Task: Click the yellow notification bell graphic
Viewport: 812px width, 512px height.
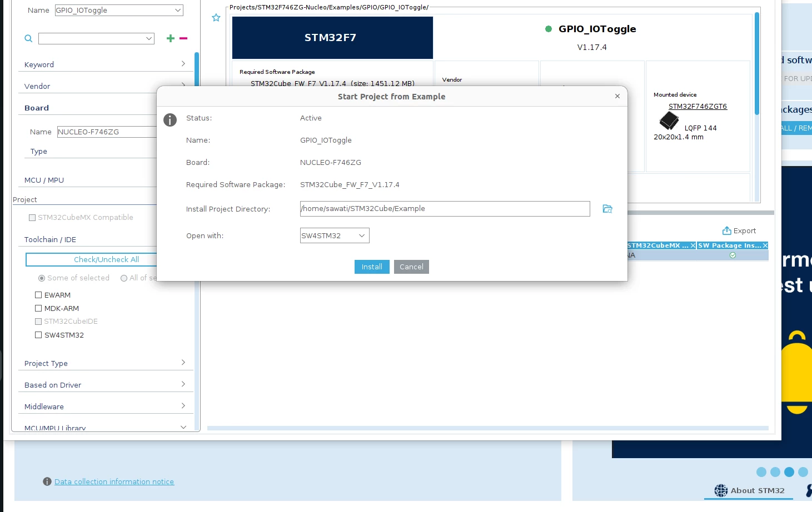Action: click(x=796, y=372)
